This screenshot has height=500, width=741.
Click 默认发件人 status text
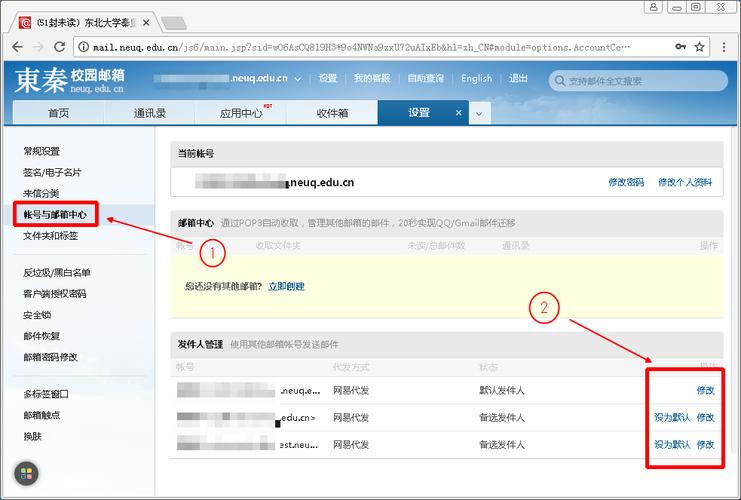click(502, 390)
